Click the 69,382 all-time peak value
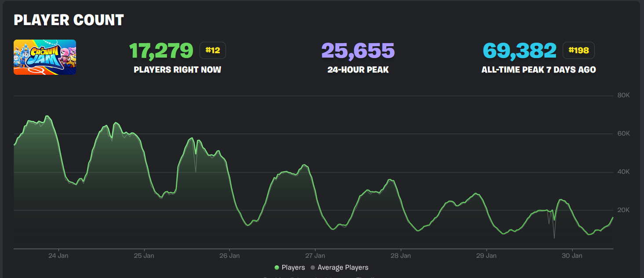This screenshot has width=644, height=278. pyautogui.click(x=520, y=51)
